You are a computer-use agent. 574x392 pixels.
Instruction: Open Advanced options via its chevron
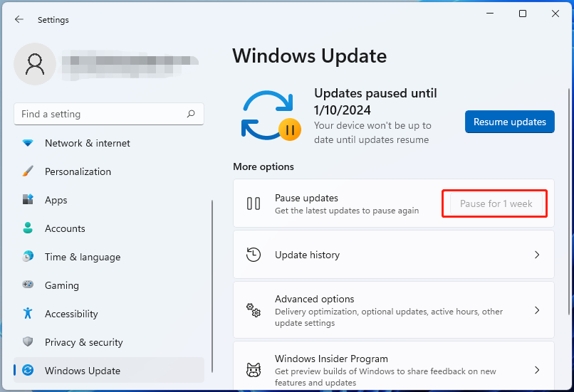[537, 310]
